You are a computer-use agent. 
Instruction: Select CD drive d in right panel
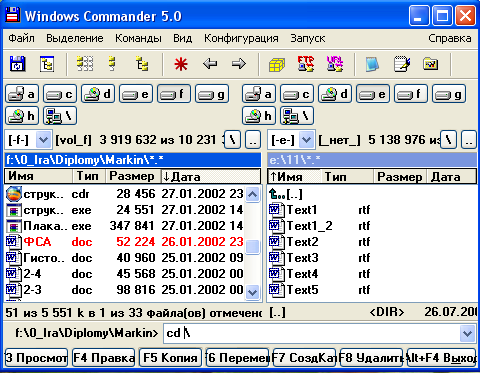pyautogui.click(x=335, y=94)
